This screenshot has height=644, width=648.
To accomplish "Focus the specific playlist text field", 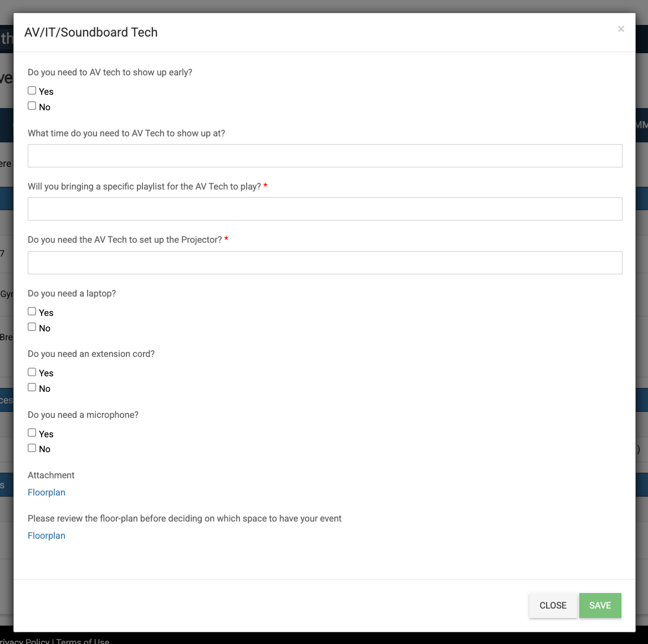I will click(325, 209).
